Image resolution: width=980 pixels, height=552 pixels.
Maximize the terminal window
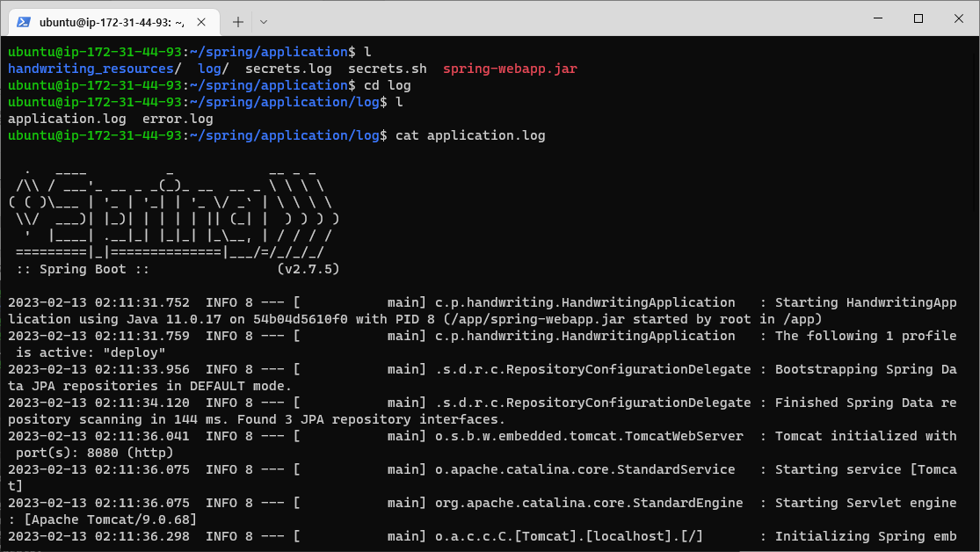(x=918, y=18)
